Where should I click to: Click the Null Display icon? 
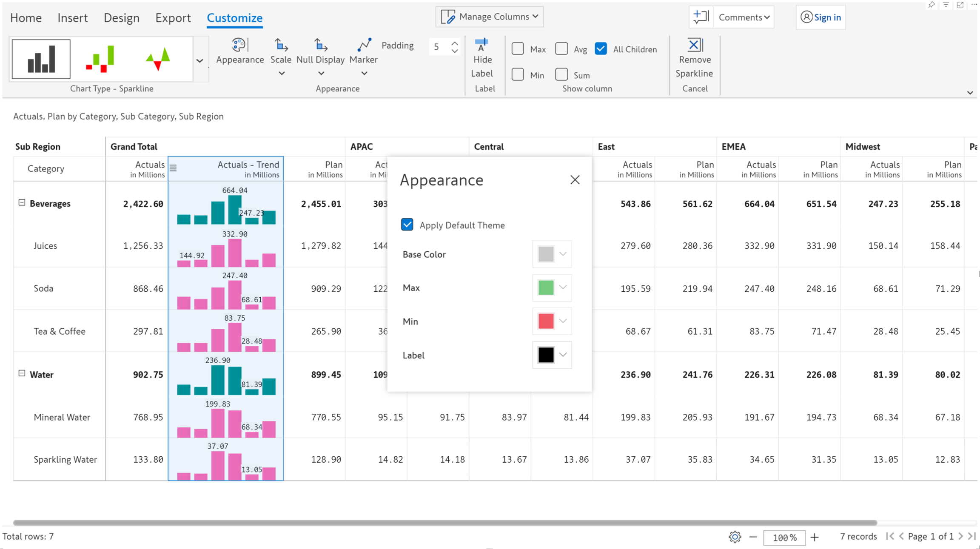pos(320,45)
